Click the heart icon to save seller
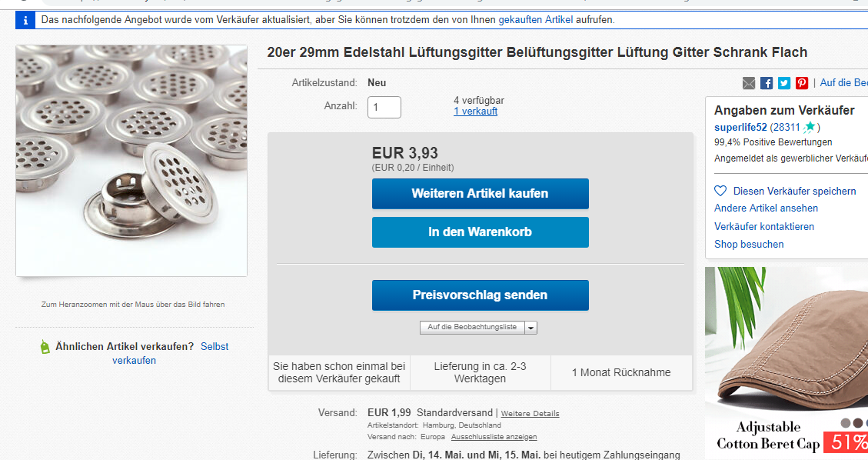 click(x=720, y=191)
